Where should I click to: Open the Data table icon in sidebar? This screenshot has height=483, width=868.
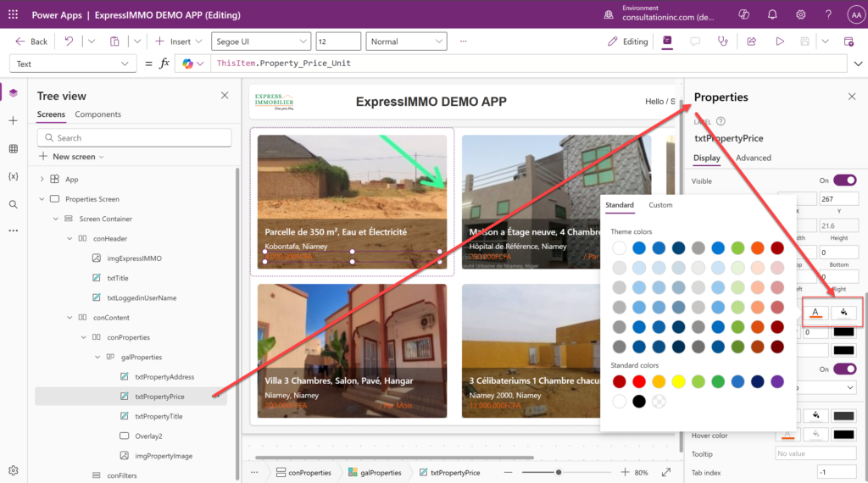pos(14,149)
